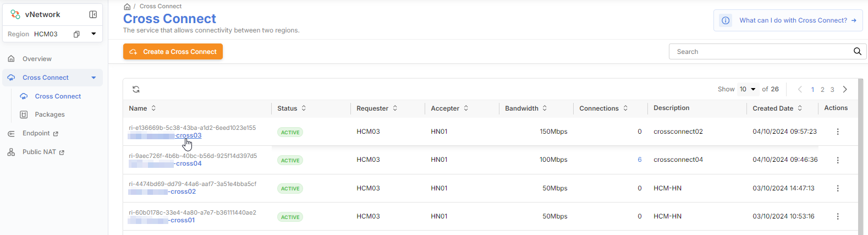Open the Region selector dropdown
The height and width of the screenshot is (235, 868).
pos(94,34)
